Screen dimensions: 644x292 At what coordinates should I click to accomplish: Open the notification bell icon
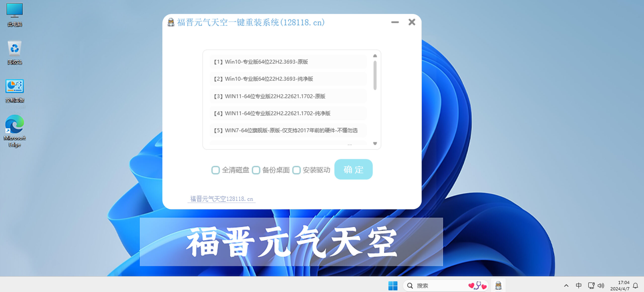tap(636, 285)
